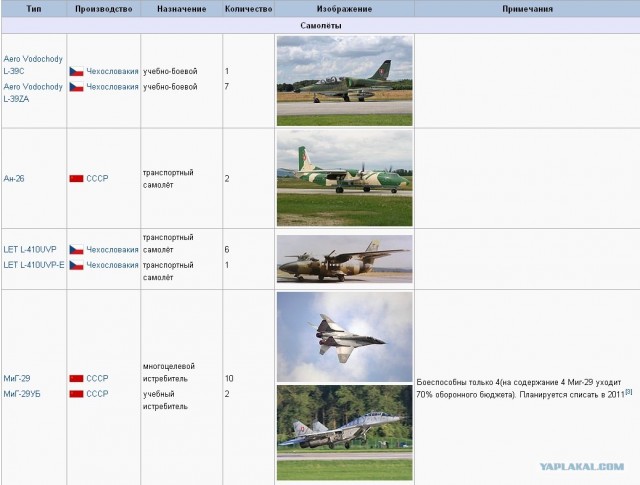
Task: Open the L-39 aircraft photo
Action: [x=344, y=81]
